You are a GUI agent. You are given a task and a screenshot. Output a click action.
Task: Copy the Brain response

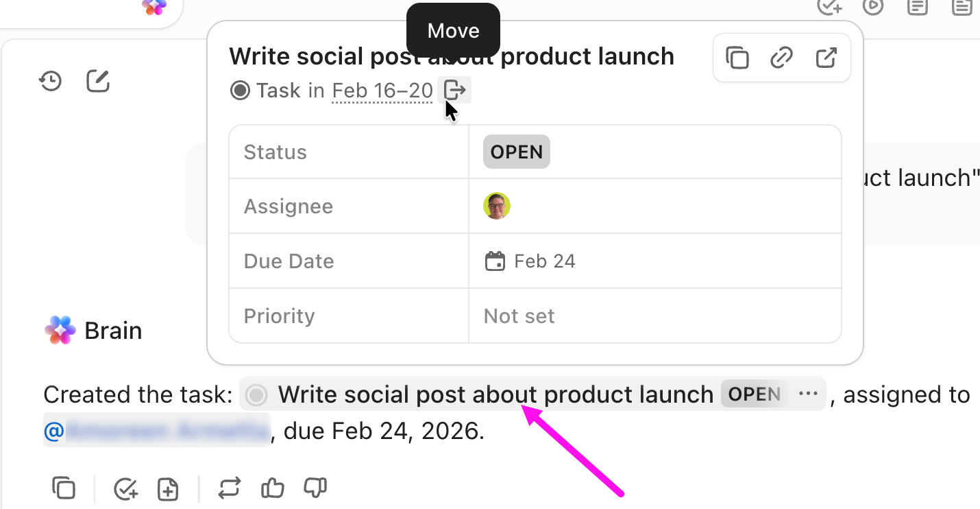(x=64, y=488)
